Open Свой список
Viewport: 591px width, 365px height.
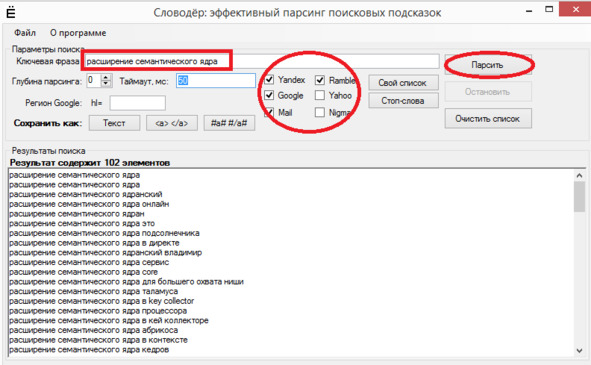403,83
